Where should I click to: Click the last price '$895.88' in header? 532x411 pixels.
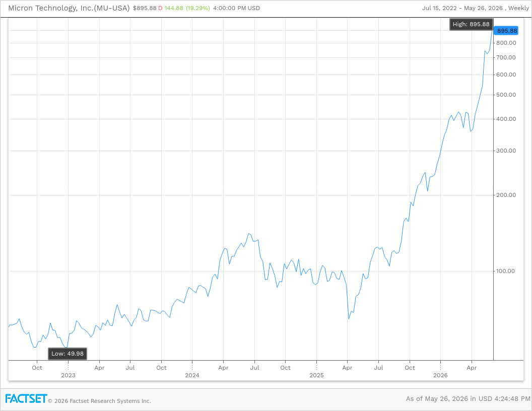coord(145,8)
